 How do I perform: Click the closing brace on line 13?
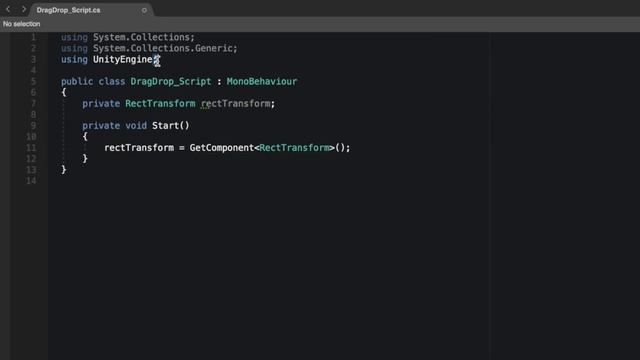coord(64,169)
